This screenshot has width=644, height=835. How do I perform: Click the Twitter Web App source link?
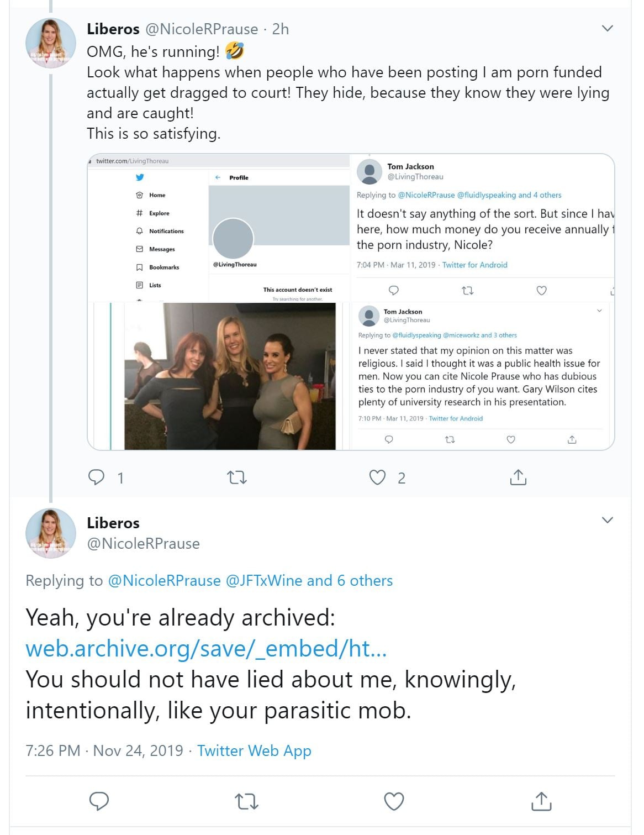coord(254,750)
